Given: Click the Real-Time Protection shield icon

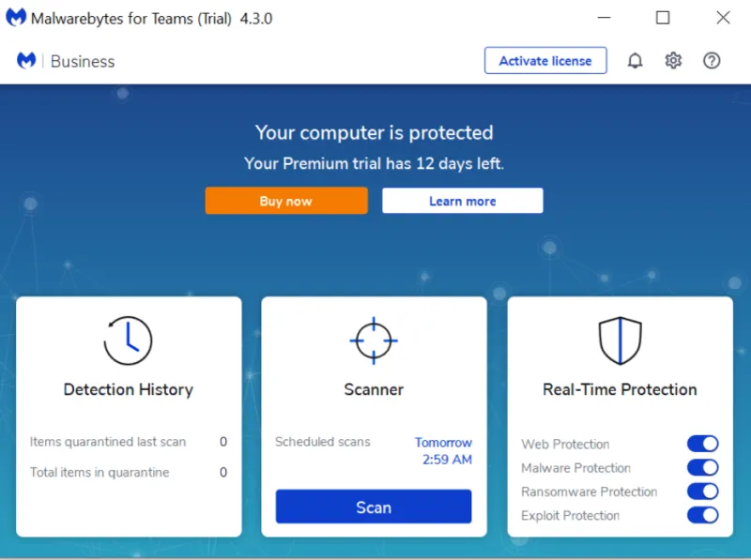Looking at the screenshot, I should 621,341.
